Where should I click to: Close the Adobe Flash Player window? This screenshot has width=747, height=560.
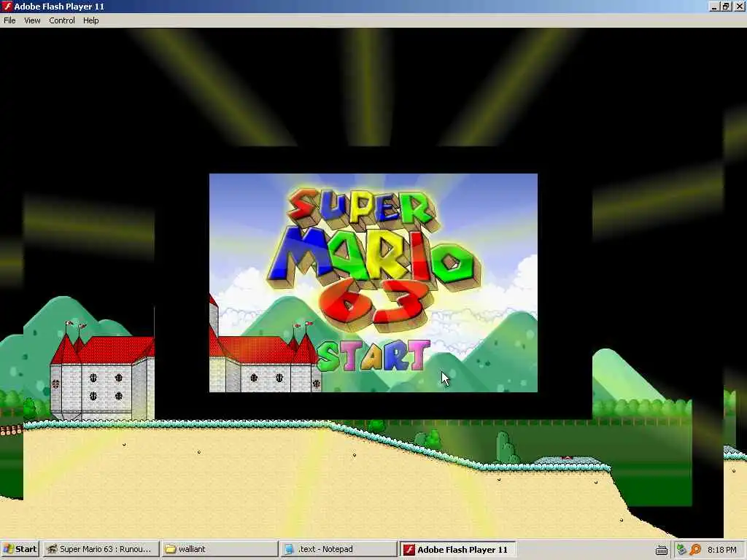click(739, 6)
